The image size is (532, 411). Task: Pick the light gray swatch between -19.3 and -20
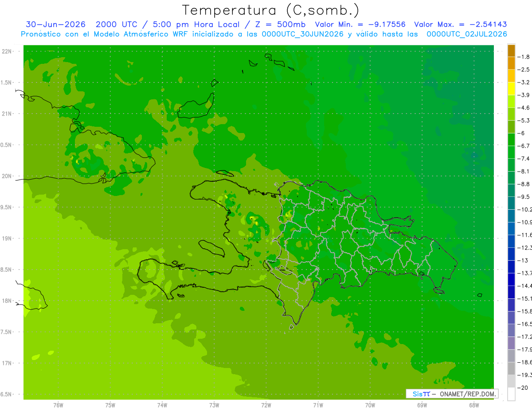point(511,381)
